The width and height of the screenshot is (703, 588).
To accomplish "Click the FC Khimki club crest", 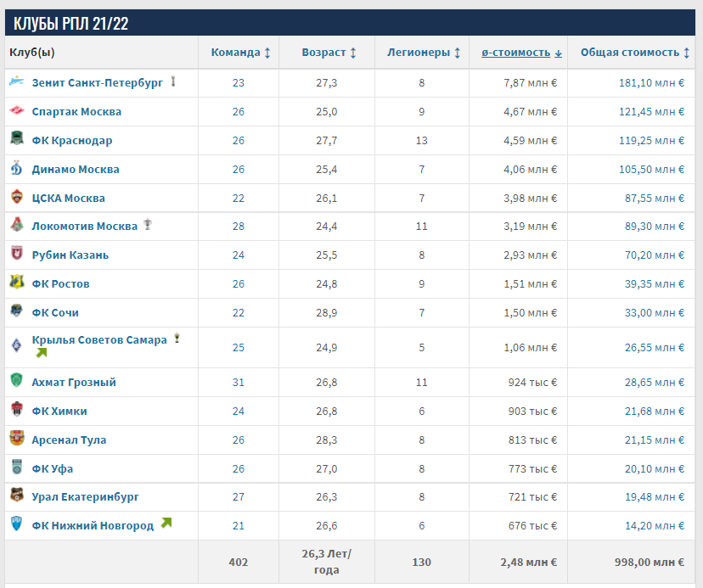I will click(x=17, y=409).
